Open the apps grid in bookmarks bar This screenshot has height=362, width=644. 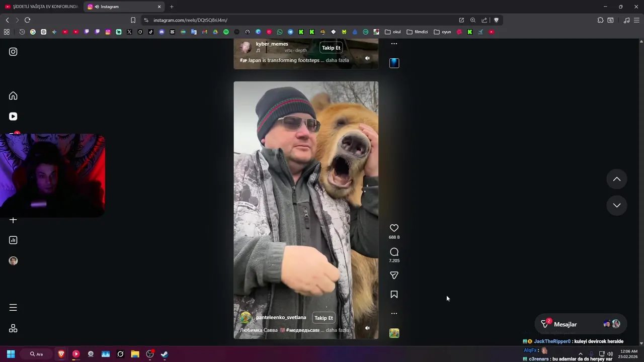pyautogui.click(x=7, y=32)
